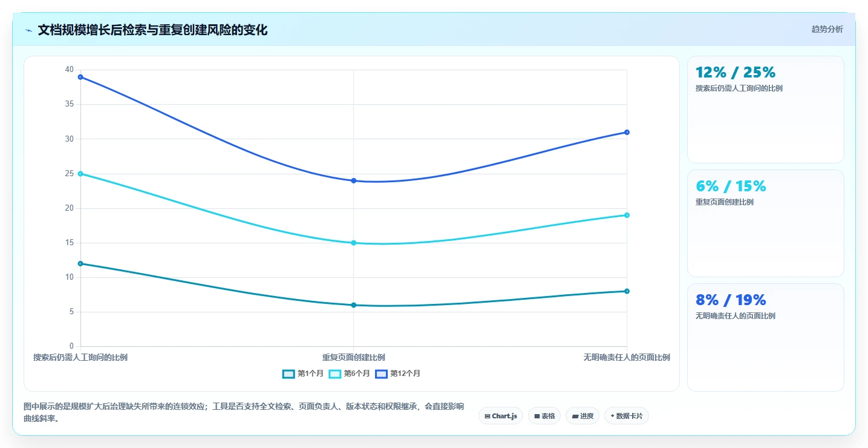The width and height of the screenshot is (868, 448).
Task: Click x-axis label 重复页面创建比例
Action: coord(354,357)
